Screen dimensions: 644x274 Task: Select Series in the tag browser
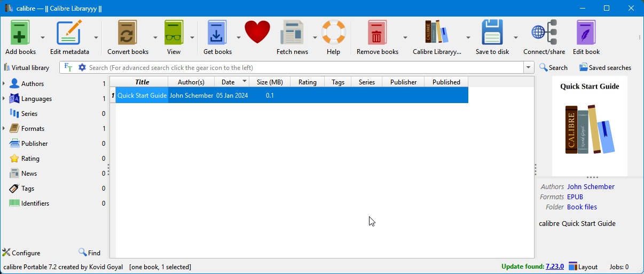click(x=29, y=114)
